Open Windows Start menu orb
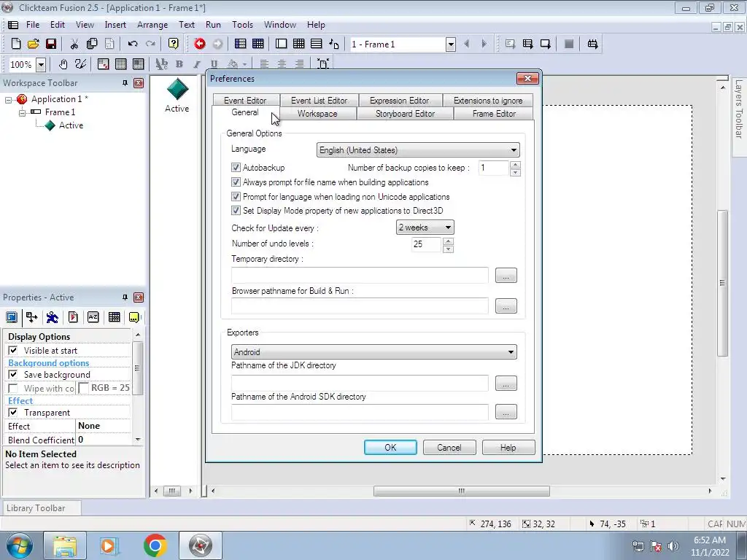Viewport: 747px width, 560px height. click(x=20, y=545)
